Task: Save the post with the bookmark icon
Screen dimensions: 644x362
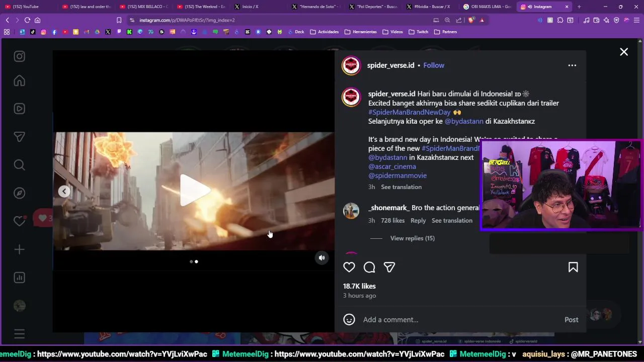Action: pos(573,267)
